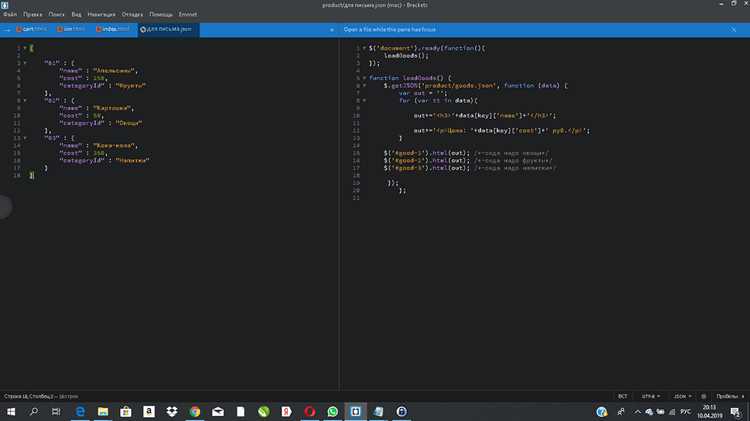Click the active Brackets taskbar icon
Viewport: 750px width, 421px height.
[x=355, y=411]
